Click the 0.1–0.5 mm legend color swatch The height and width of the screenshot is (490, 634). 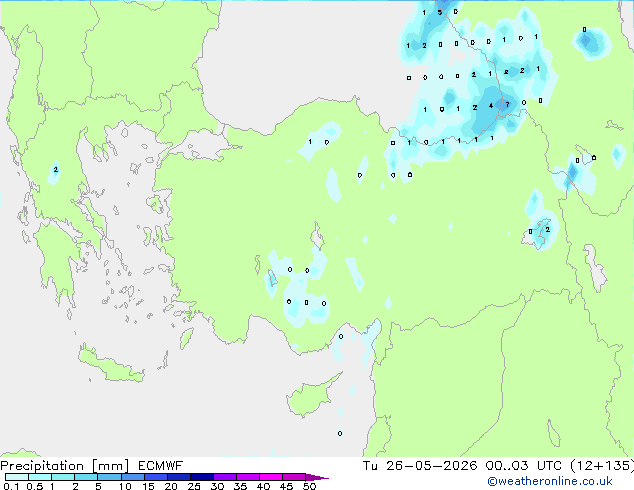click(17, 477)
